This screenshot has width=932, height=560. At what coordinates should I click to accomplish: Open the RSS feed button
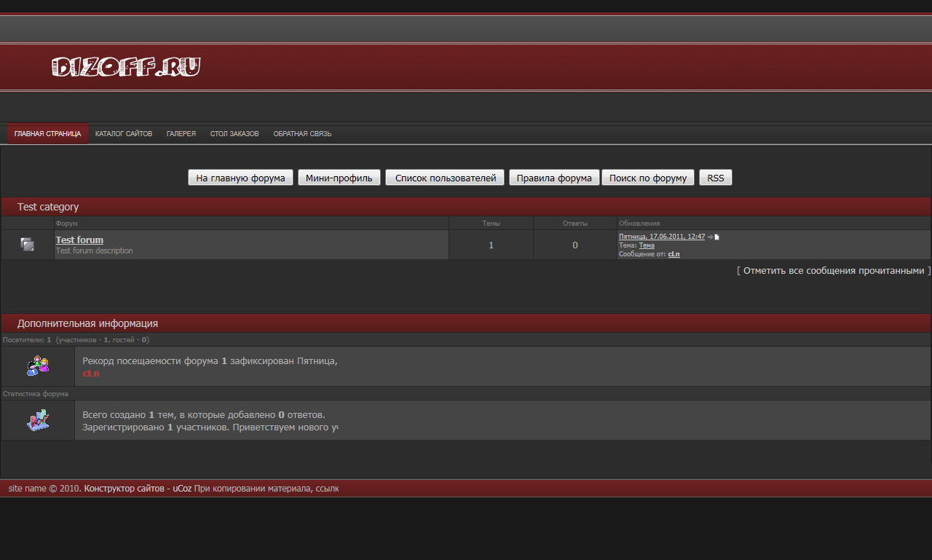(x=715, y=178)
